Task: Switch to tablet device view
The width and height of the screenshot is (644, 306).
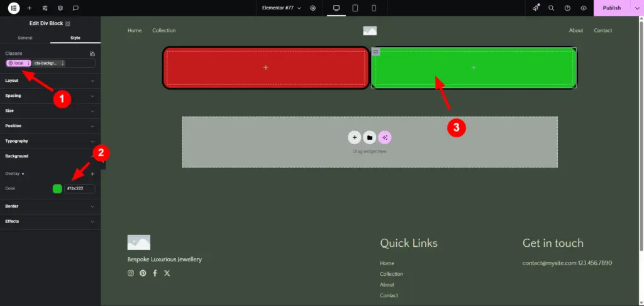Action: click(355, 8)
